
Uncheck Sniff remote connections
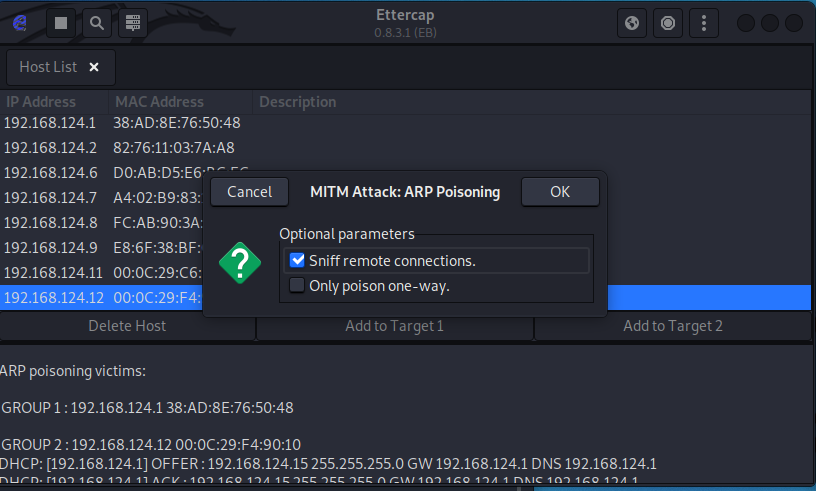[x=297, y=261]
